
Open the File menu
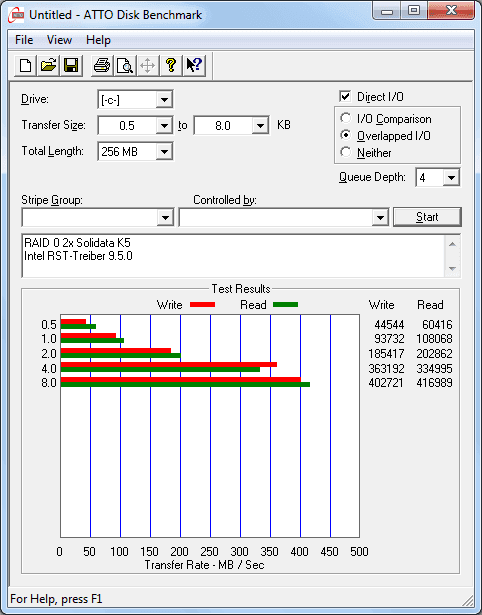(x=24, y=40)
